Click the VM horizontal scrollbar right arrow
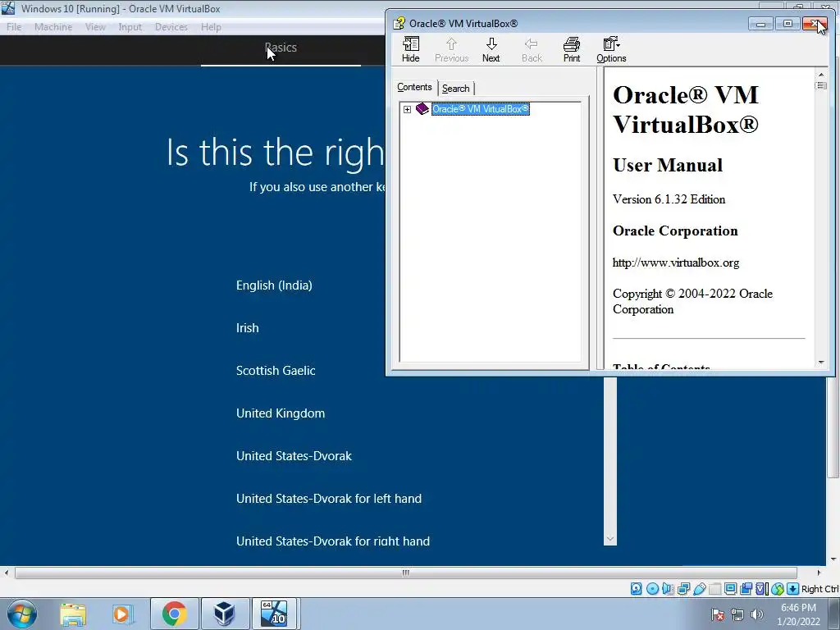Viewport: 840px width, 630px height. (819, 573)
